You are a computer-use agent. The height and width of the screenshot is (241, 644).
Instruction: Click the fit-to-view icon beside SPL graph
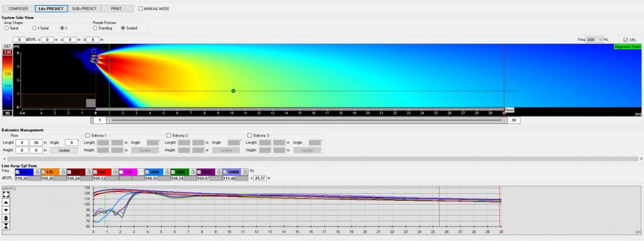pos(6,194)
